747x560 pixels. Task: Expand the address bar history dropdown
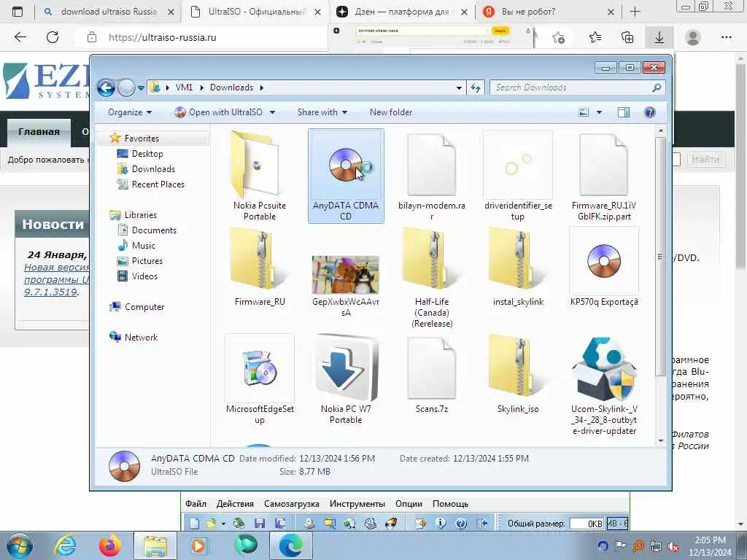pyautogui.click(x=459, y=87)
